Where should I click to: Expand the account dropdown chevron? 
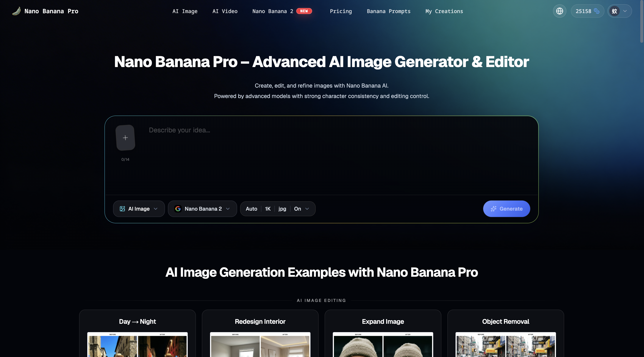625,11
